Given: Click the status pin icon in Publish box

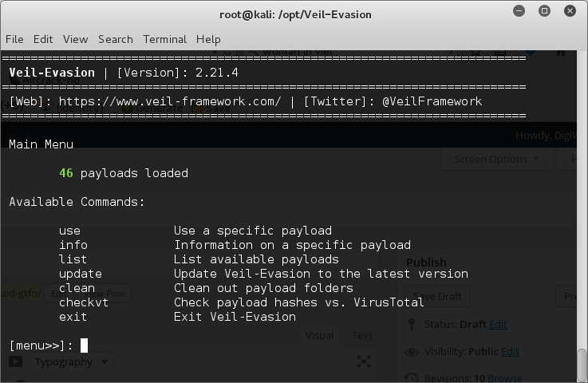Looking at the screenshot, I should coord(412,325).
